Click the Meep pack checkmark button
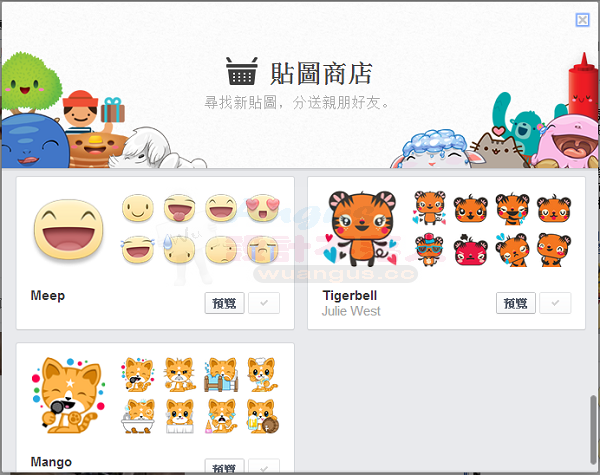Image resolution: width=600 pixels, height=475 pixels. click(264, 303)
